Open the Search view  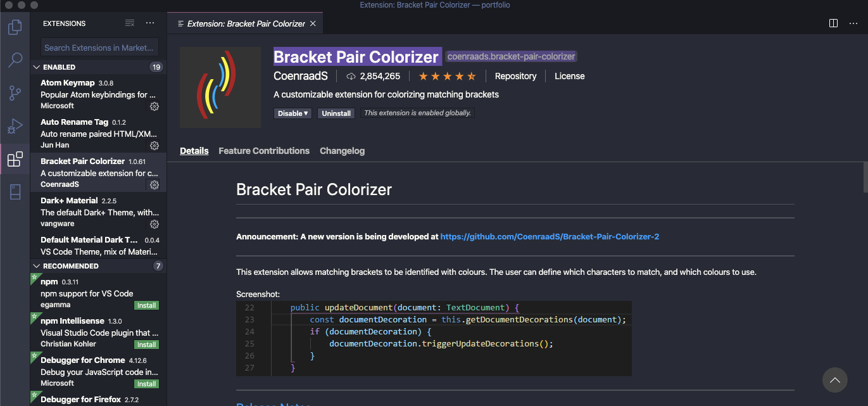point(15,60)
